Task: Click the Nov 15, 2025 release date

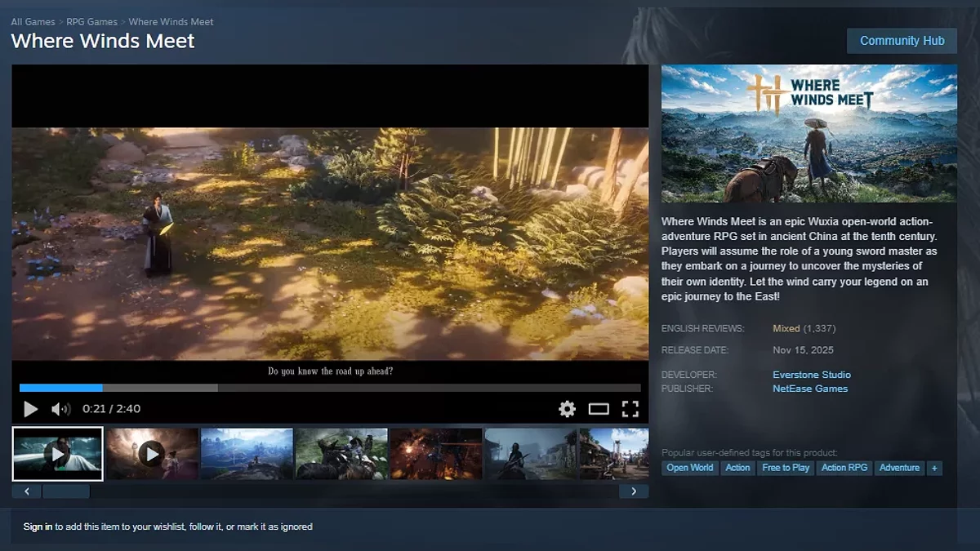Action: (805, 350)
